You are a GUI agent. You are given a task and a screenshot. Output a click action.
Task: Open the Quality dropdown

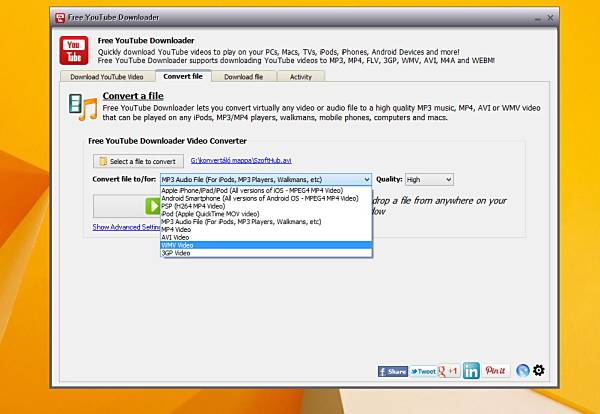pyautogui.click(x=429, y=179)
